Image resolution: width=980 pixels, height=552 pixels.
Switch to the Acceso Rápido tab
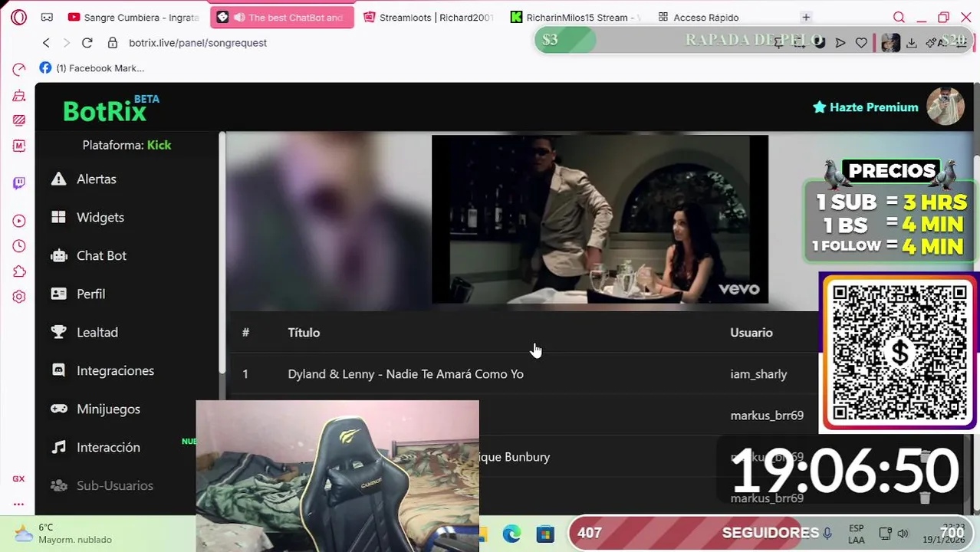click(698, 17)
